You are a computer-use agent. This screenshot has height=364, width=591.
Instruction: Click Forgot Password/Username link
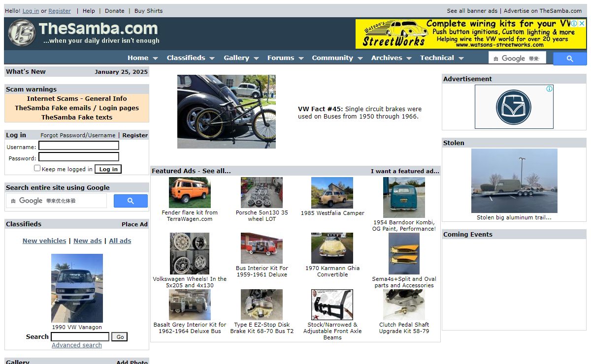coord(78,135)
